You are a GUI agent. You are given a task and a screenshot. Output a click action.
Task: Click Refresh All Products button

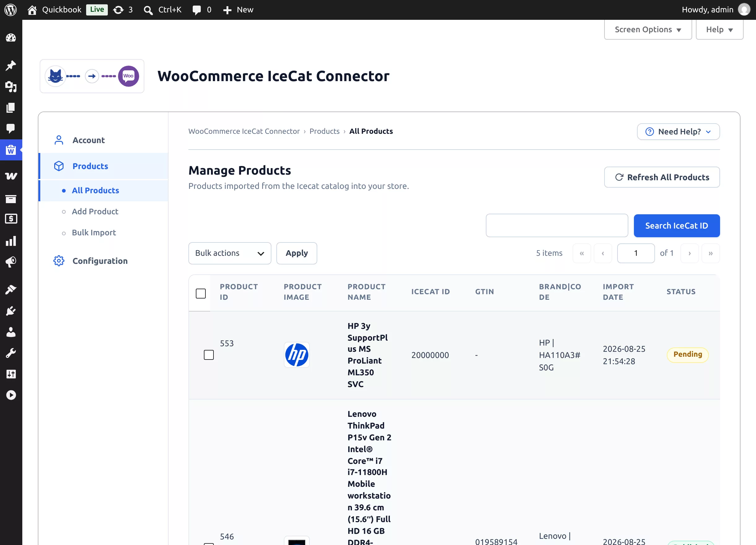tap(662, 177)
